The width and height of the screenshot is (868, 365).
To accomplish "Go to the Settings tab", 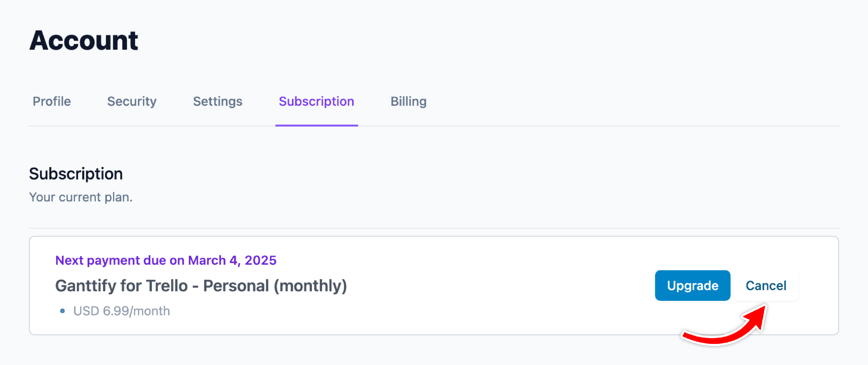I will click(217, 101).
